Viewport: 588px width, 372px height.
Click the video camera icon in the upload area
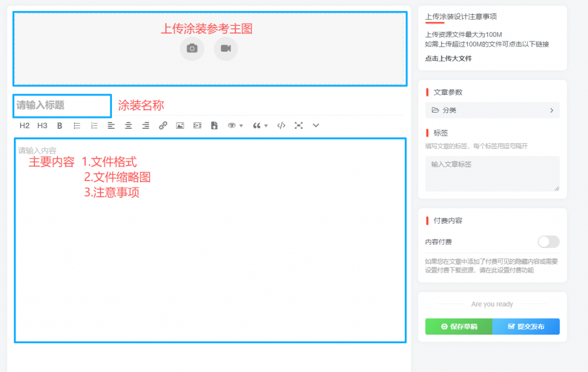pyautogui.click(x=226, y=49)
